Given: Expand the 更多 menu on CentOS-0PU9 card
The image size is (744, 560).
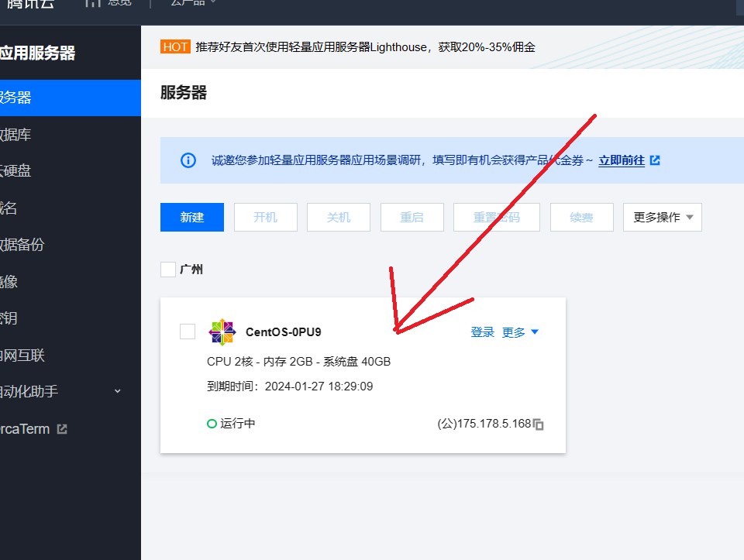Looking at the screenshot, I should (x=520, y=332).
